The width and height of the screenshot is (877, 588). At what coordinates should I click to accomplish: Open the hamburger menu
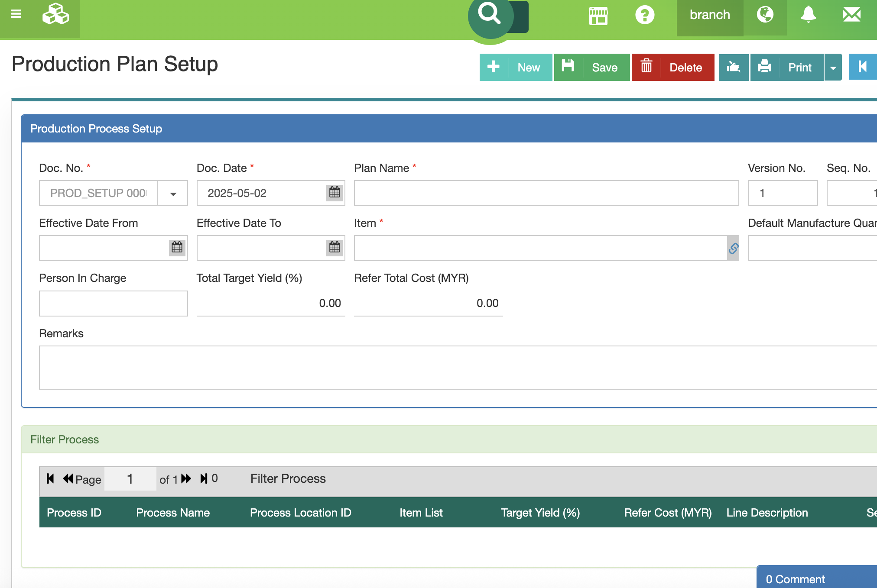pyautogui.click(x=16, y=14)
